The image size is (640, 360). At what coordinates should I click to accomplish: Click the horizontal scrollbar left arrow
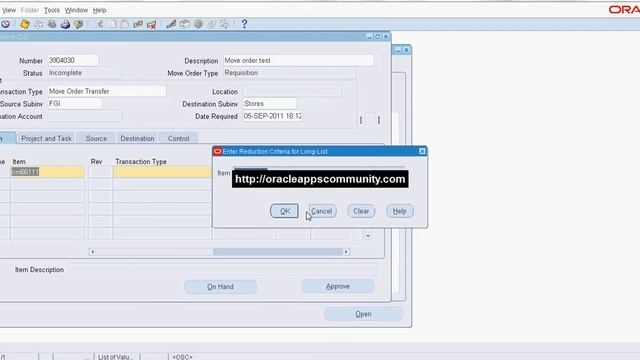(92, 252)
